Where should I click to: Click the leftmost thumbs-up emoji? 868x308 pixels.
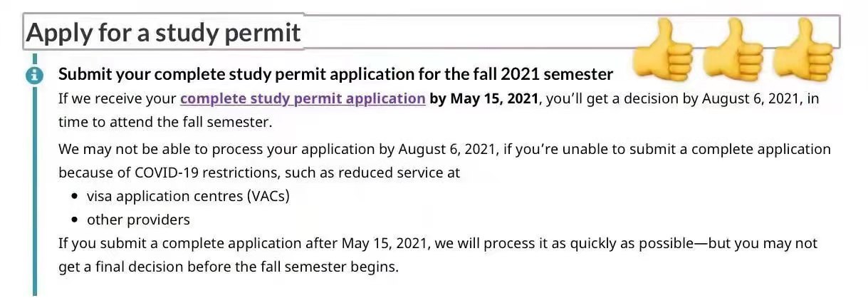(x=662, y=51)
